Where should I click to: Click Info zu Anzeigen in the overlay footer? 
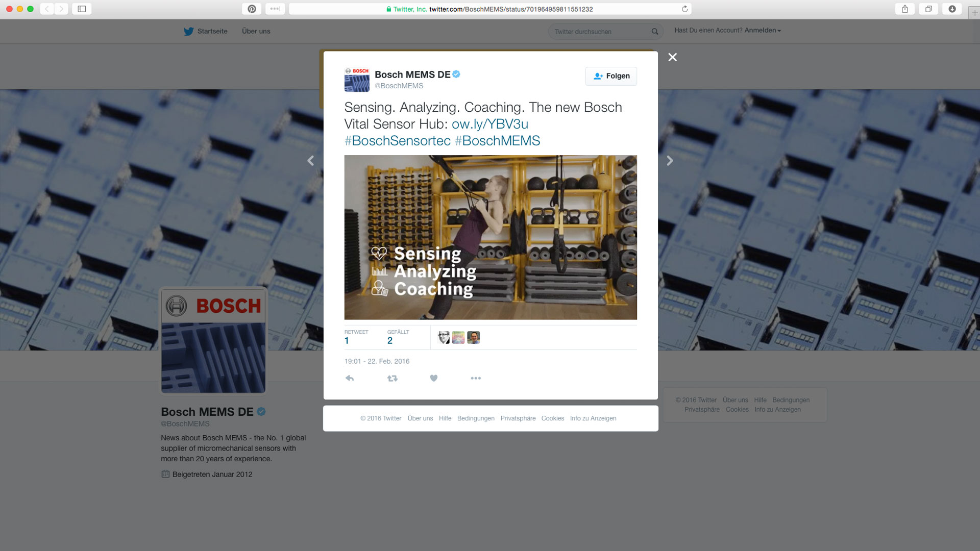click(x=593, y=418)
